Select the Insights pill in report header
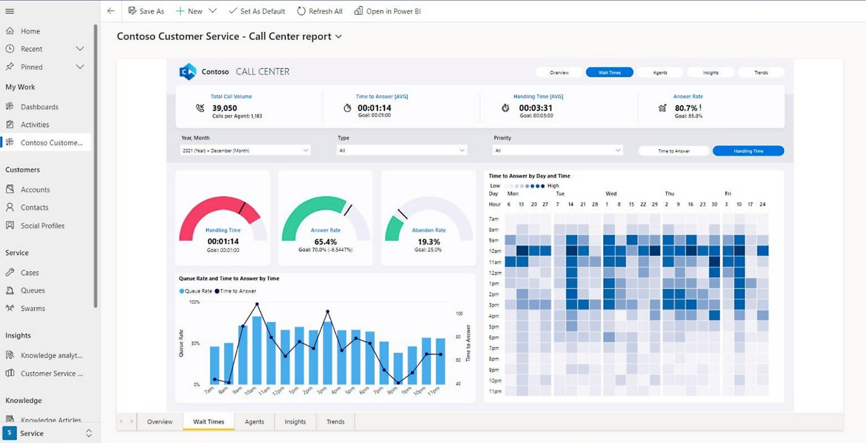 (711, 72)
